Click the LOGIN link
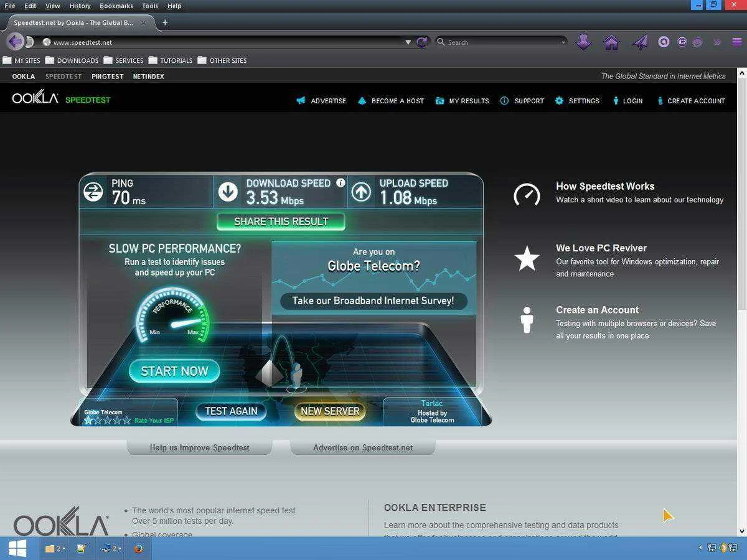This screenshot has height=560, width=747. click(627, 101)
